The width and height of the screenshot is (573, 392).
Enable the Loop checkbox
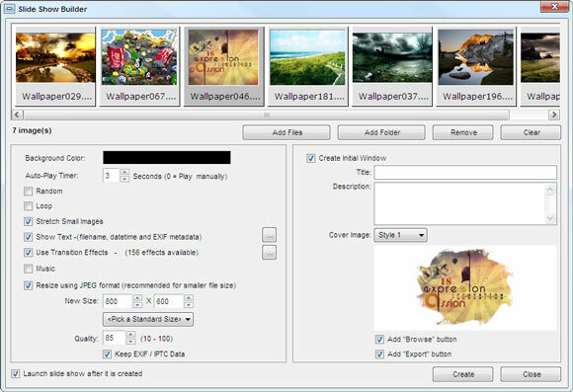pos(28,206)
